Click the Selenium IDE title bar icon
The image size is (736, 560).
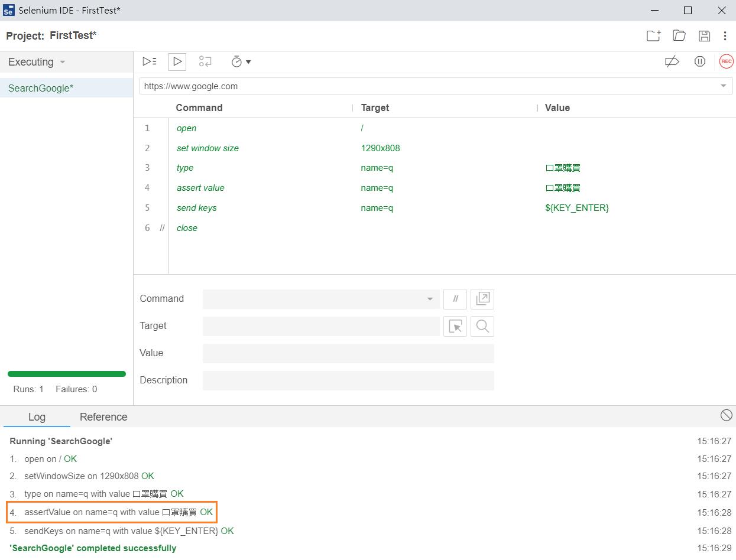coord(8,11)
